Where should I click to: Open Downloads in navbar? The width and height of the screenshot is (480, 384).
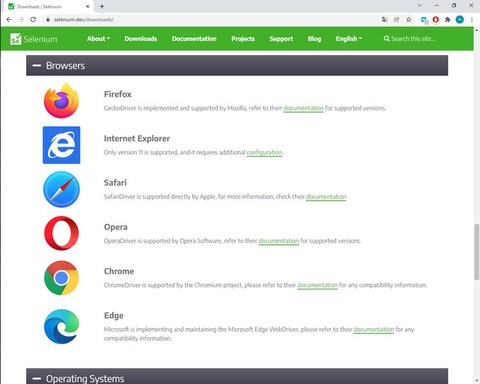pos(141,39)
